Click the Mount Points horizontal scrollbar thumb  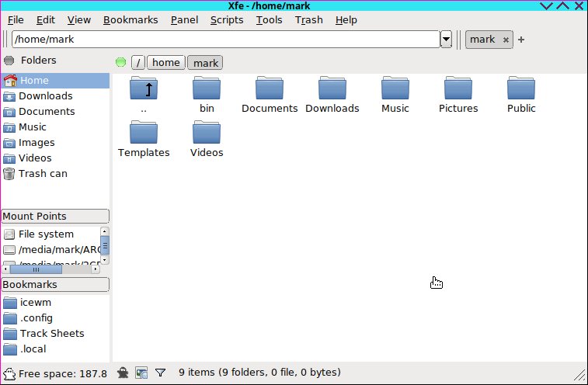[x=36, y=269]
